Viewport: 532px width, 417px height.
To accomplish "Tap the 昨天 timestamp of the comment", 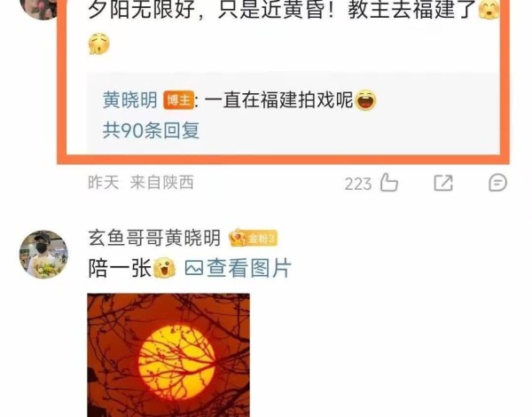I will [104, 183].
